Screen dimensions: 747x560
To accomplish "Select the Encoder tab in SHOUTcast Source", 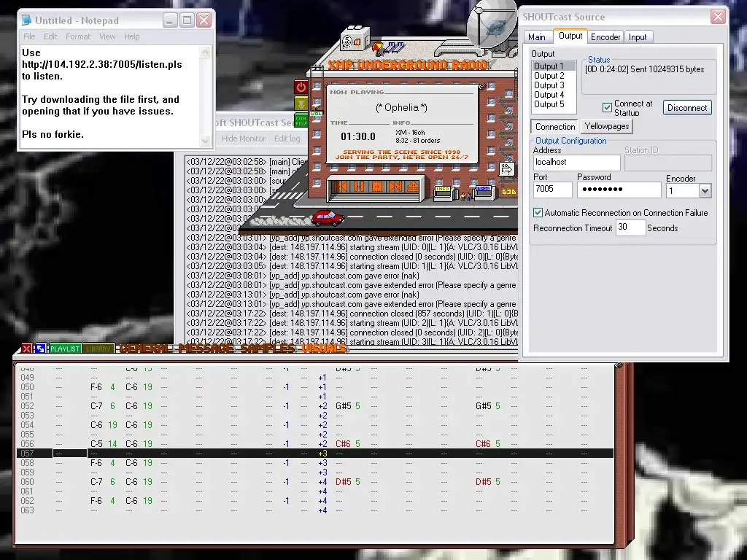I will [605, 36].
